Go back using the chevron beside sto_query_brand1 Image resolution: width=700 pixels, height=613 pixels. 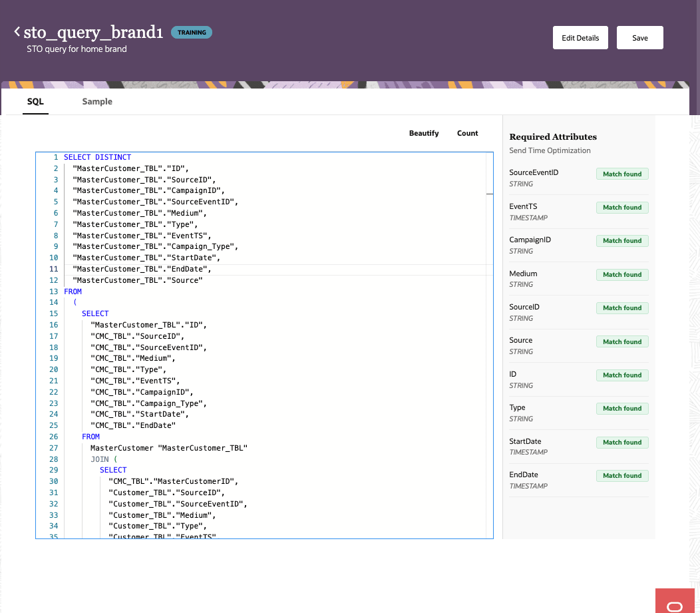coord(17,32)
